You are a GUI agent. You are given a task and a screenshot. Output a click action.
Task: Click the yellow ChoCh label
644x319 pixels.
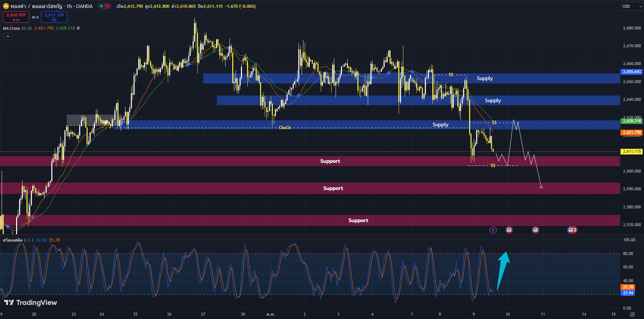(x=285, y=128)
